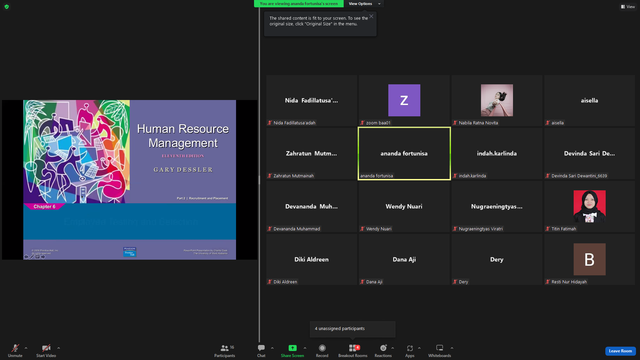
Task: Open the View Options dropdown at top
Action: pyautogui.click(x=364, y=4)
